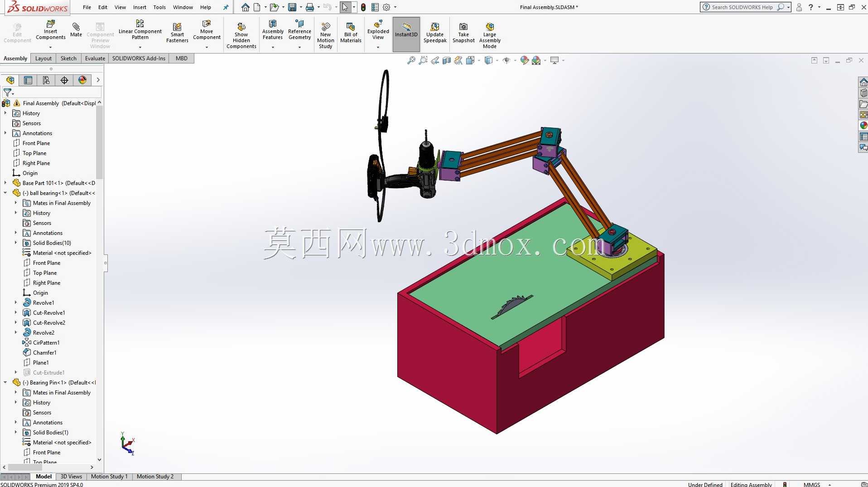Pin the menu bar with pushpin
Screen dimensions: 868x487
point(226,7)
